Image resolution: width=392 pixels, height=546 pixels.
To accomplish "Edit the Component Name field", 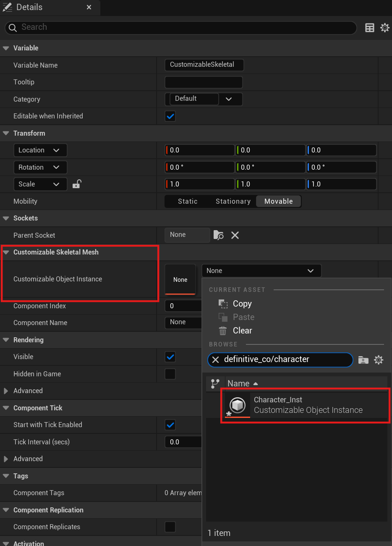I will pyautogui.click(x=184, y=323).
